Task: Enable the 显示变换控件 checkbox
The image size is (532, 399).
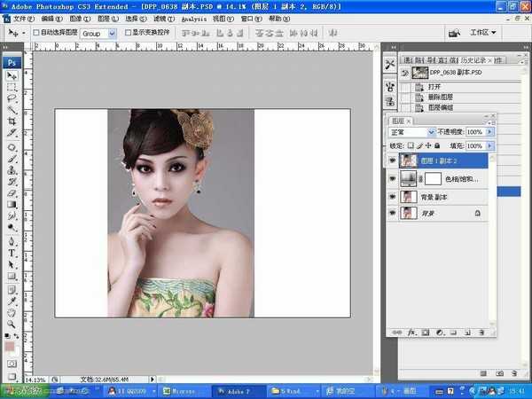Action: [129, 33]
